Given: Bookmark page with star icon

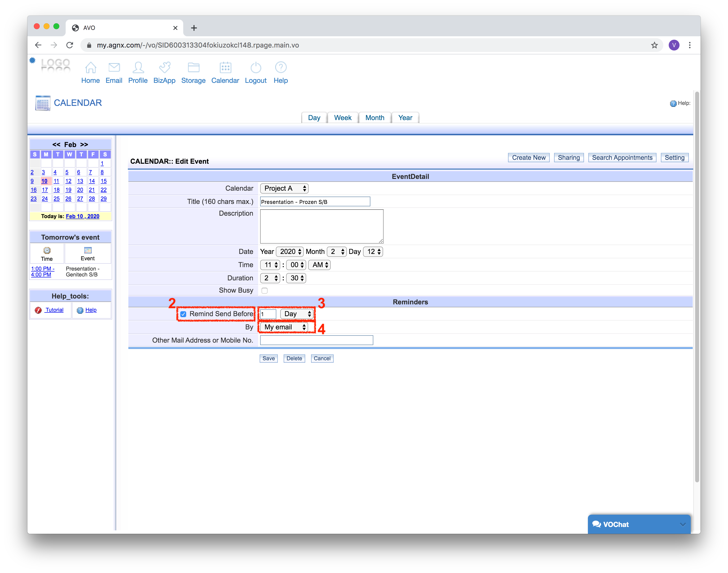Looking at the screenshot, I should click(x=654, y=45).
